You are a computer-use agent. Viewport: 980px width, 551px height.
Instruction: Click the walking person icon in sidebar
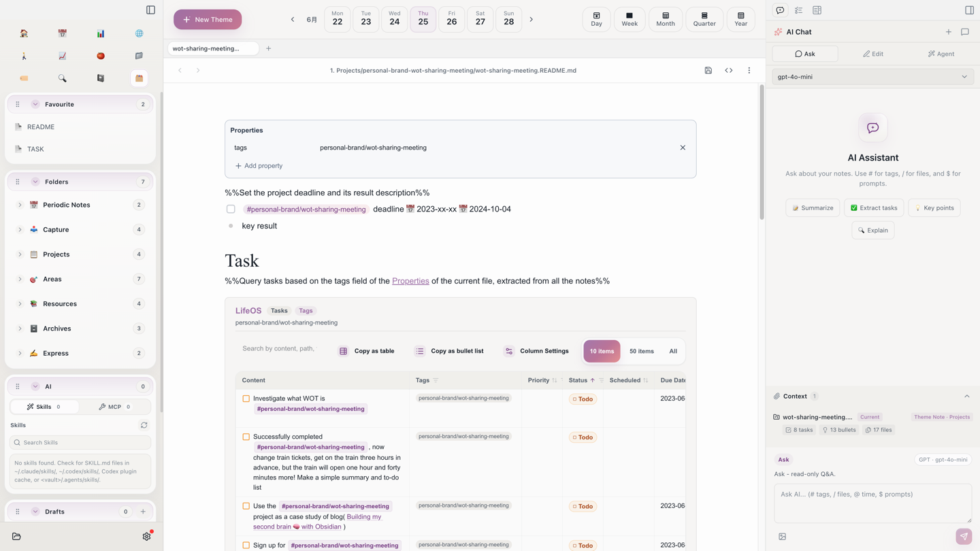tap(24, 56)
